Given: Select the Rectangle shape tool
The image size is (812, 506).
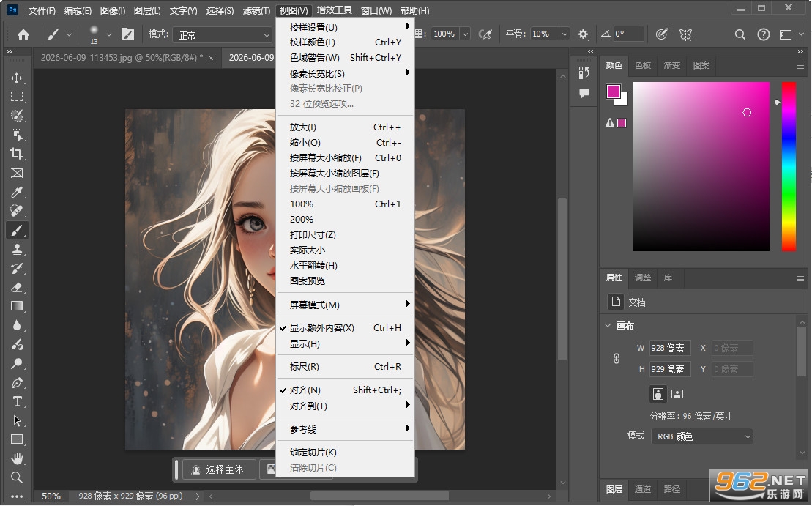Looking at the screenshot, I should pyautogui.click(x=17, y=439).
